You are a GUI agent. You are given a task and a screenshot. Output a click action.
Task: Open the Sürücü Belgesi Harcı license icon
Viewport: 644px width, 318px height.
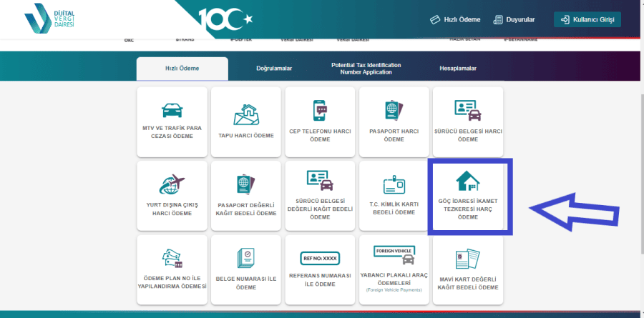tap(468, 110)
